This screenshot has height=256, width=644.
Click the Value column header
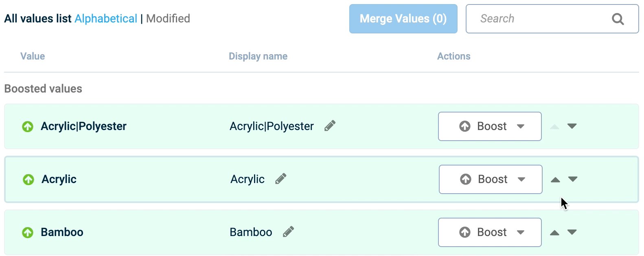click(33, 56)
